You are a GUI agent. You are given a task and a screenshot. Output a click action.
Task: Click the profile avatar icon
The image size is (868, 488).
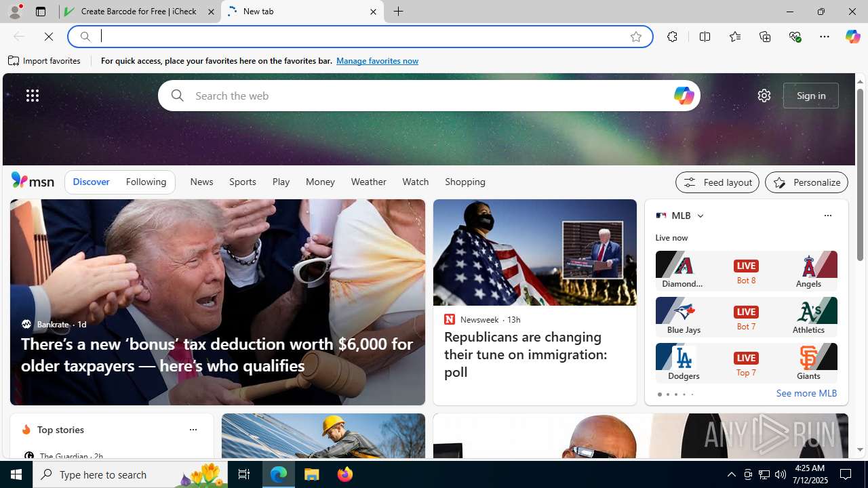click(14, 12)
